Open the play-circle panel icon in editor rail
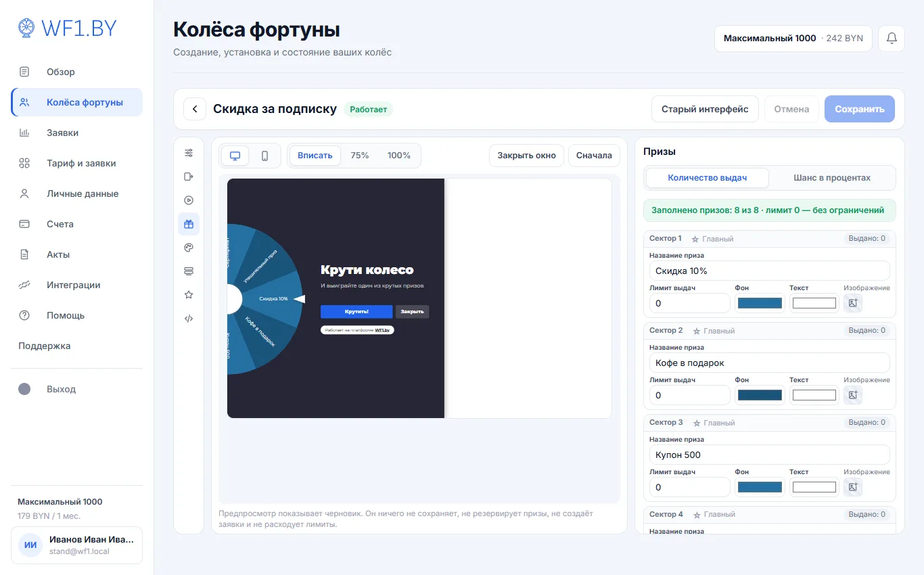This screenshot has width=924, height=575. [189, 200]
